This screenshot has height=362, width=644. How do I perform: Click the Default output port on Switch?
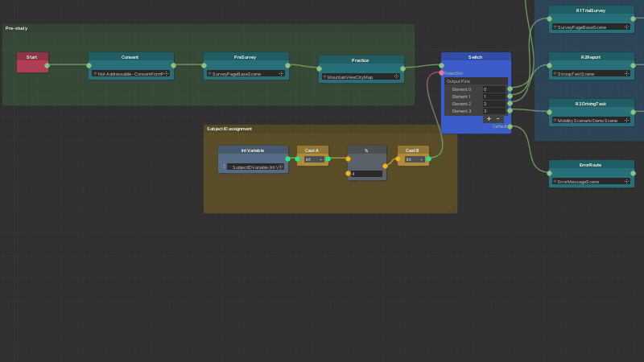[x=510, y=126]
